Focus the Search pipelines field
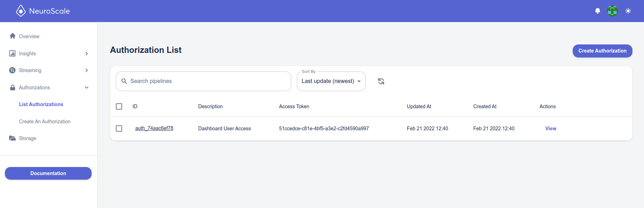This screenshot has width=644, height=208. 204,81
